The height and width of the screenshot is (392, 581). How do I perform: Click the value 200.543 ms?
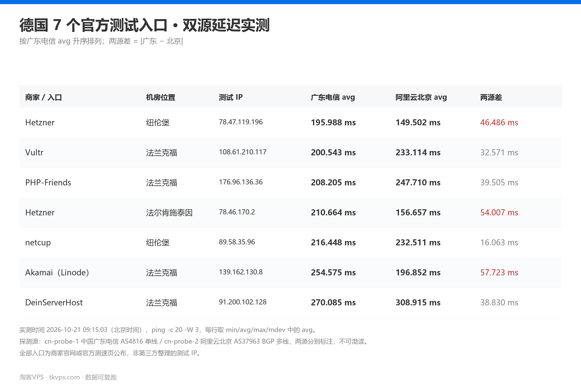333,153
